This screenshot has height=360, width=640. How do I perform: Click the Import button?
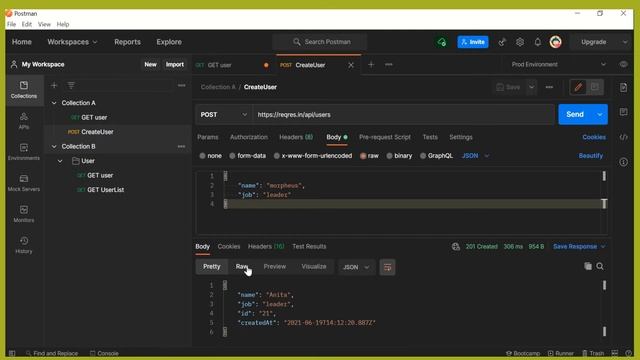click(x=175, y=64)
